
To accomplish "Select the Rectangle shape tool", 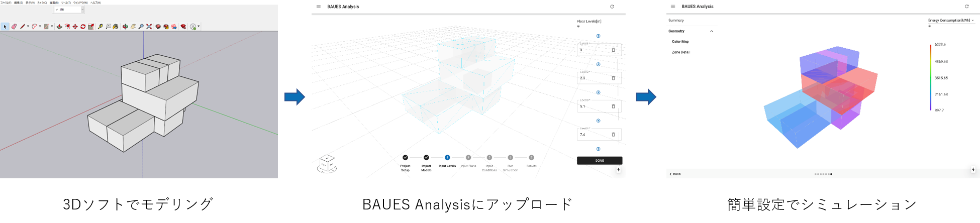I will (x=46, y=27).
